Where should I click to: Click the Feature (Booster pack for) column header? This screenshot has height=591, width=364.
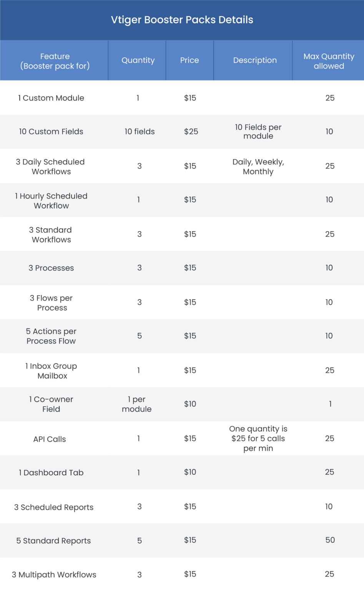(55, 61)
